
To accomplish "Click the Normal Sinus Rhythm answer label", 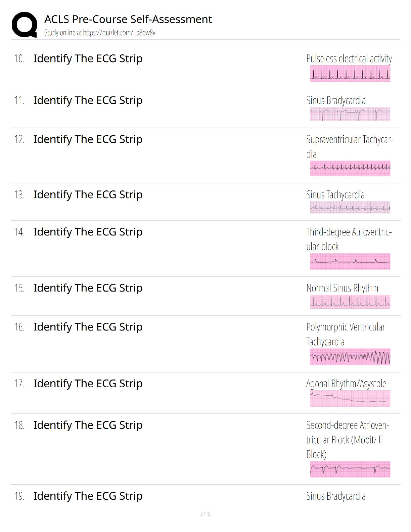I will pyautogui.click(x=342, y=288).
